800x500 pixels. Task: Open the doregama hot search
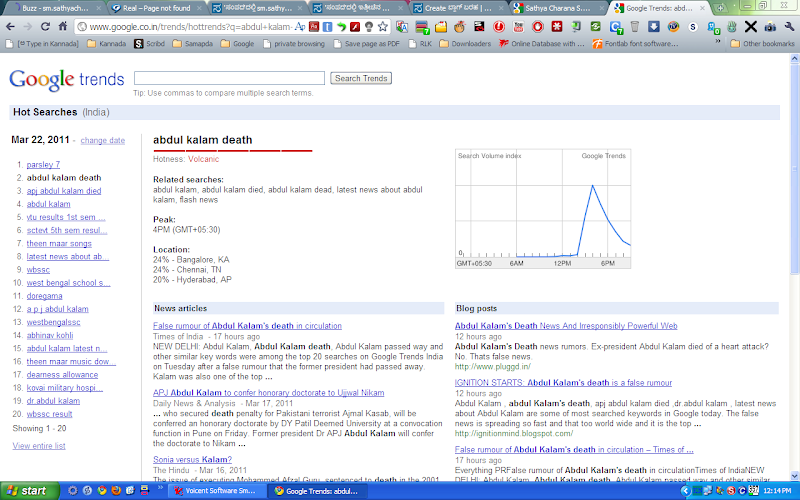pos(44,296)
